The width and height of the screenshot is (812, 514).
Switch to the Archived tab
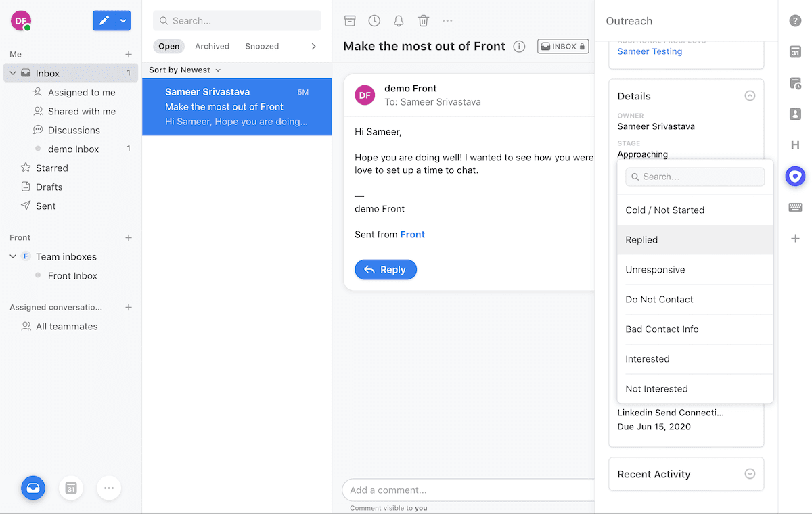pos(212,46)
